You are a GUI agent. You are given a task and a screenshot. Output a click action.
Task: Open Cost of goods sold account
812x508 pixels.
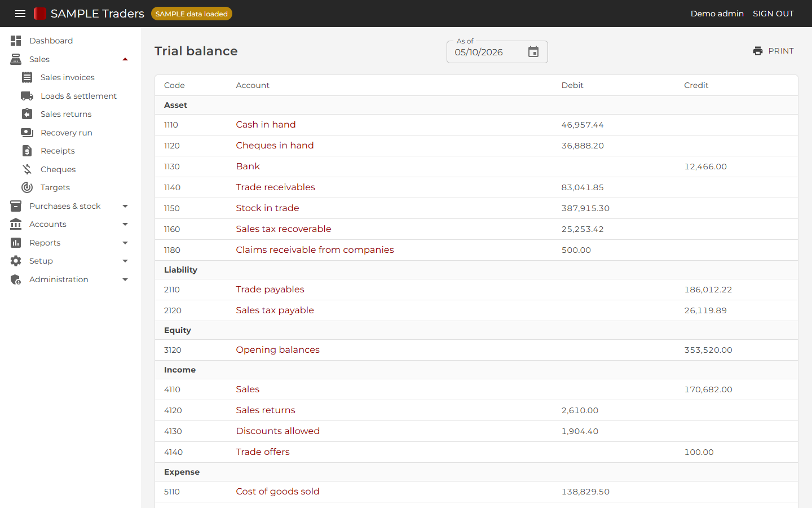[x=277, y=492]
